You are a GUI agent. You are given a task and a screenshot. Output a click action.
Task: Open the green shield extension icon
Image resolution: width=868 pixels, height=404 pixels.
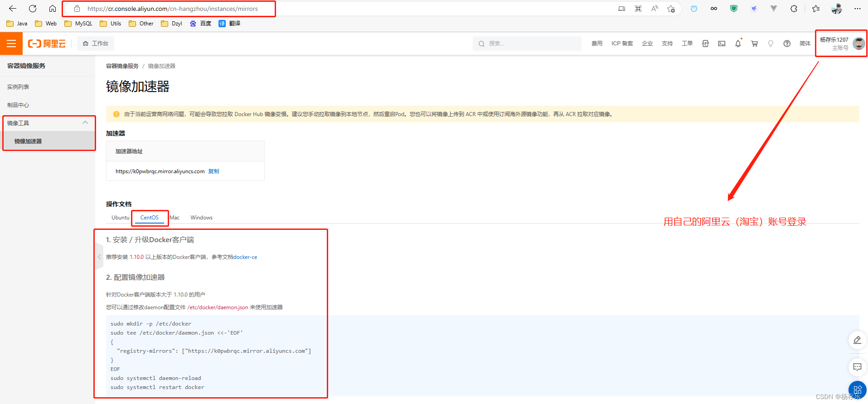pyautogui.click(x=733, y=9)
